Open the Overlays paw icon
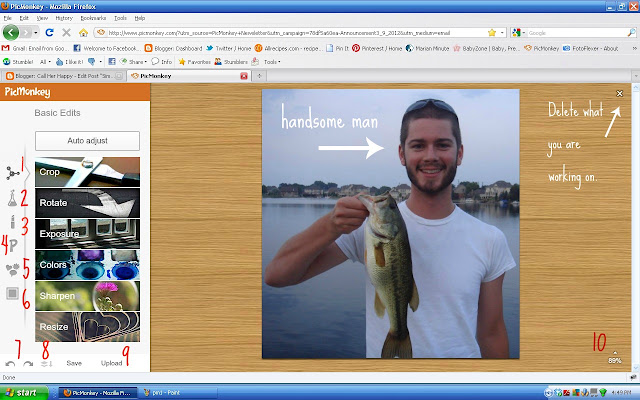This screenshot has height=400, width=640. [x=13, y=269]
